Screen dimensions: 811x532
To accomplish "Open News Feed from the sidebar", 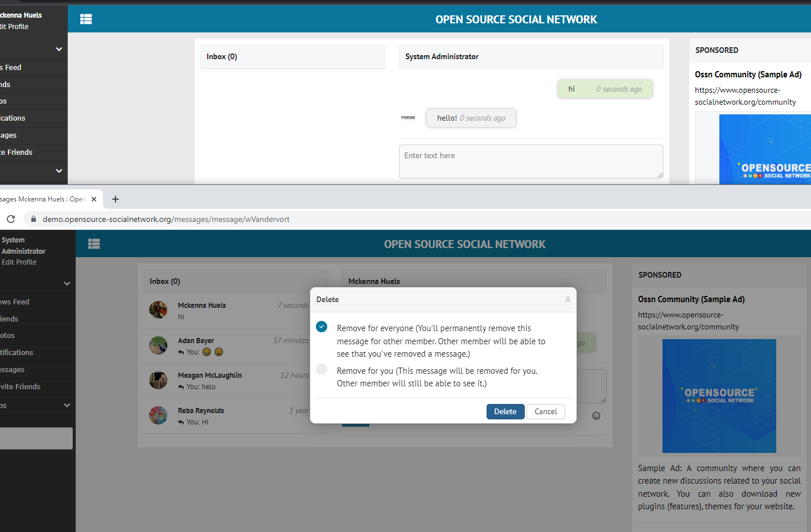I will tap(16, 302).
